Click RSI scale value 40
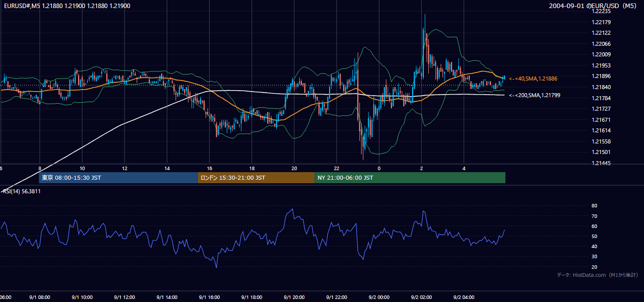The height and width of the screenshot is (302, 644). point(595,246)
